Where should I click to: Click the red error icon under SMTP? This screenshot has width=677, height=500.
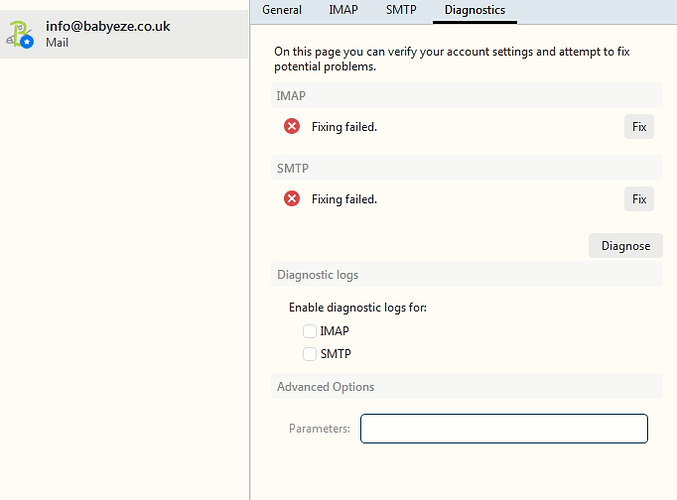pos(292,199)
